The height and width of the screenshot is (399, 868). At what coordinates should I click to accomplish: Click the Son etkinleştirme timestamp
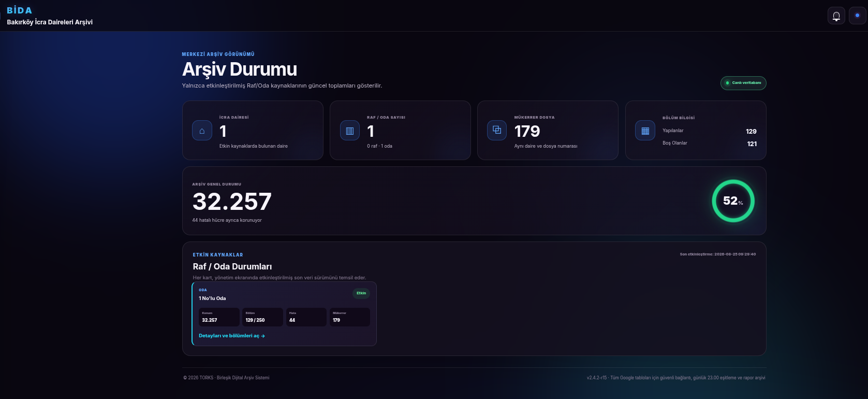click(x=717, y=254)
